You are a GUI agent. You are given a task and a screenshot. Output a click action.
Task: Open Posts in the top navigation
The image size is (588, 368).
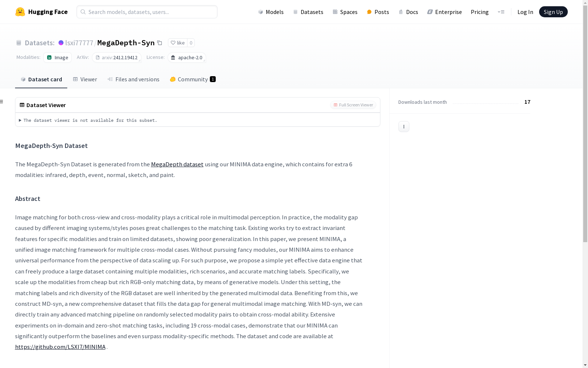(378, 12)
